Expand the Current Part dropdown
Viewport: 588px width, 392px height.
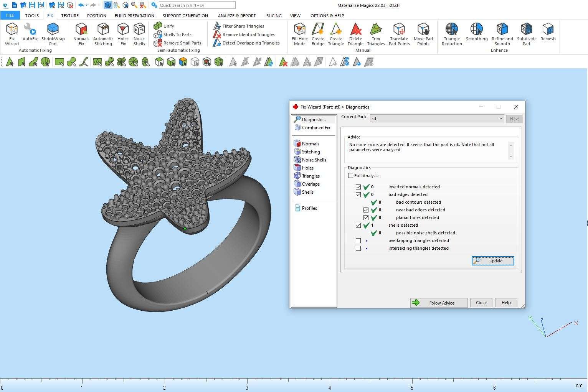pyautogui.click(x=500, y=119)
